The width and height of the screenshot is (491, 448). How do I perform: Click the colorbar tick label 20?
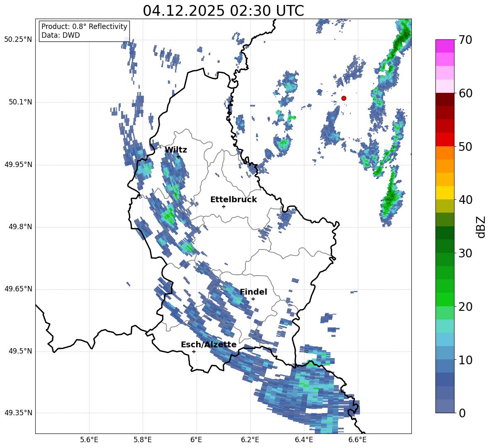(466, 306)
